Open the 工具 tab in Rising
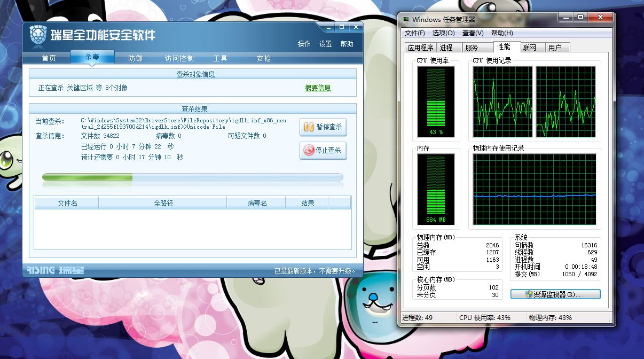The image size is (644, 359). (x=220, y=58)
